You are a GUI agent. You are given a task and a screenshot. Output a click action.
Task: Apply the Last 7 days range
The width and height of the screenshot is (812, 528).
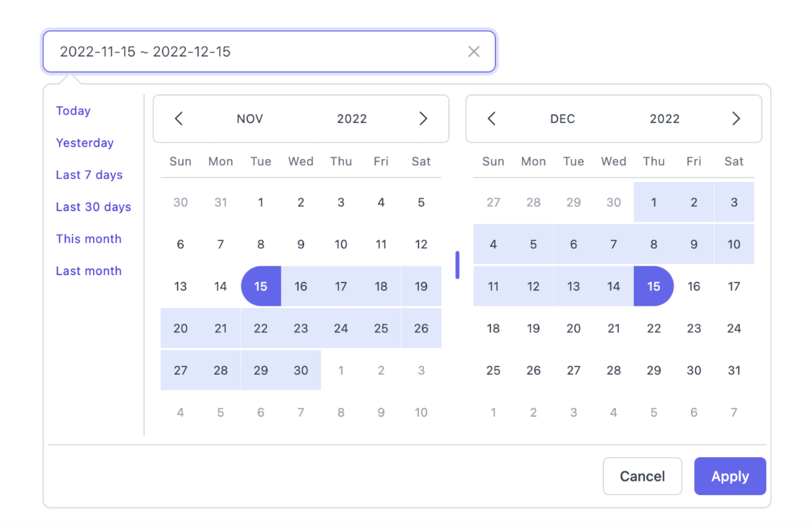[89, 174]
